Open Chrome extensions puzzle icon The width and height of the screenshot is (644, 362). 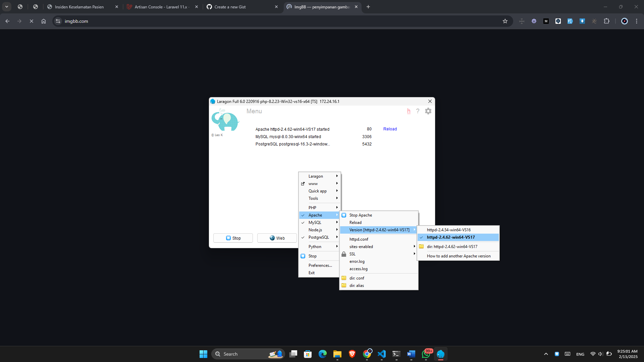(606, 21)
